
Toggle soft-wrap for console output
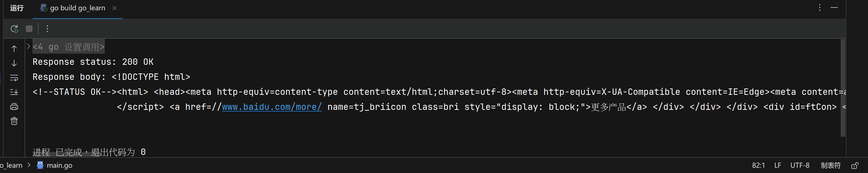coord(14,78)
